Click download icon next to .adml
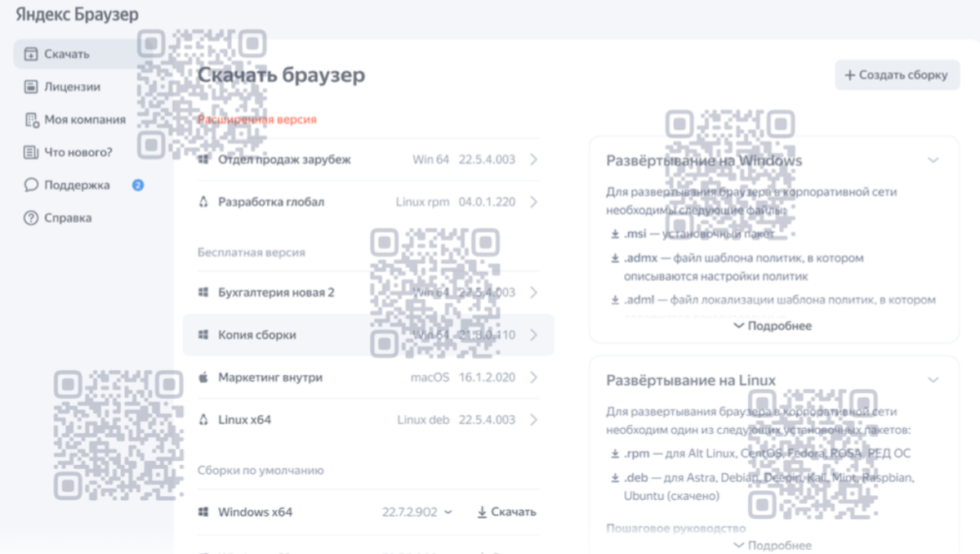 point(615,300)
